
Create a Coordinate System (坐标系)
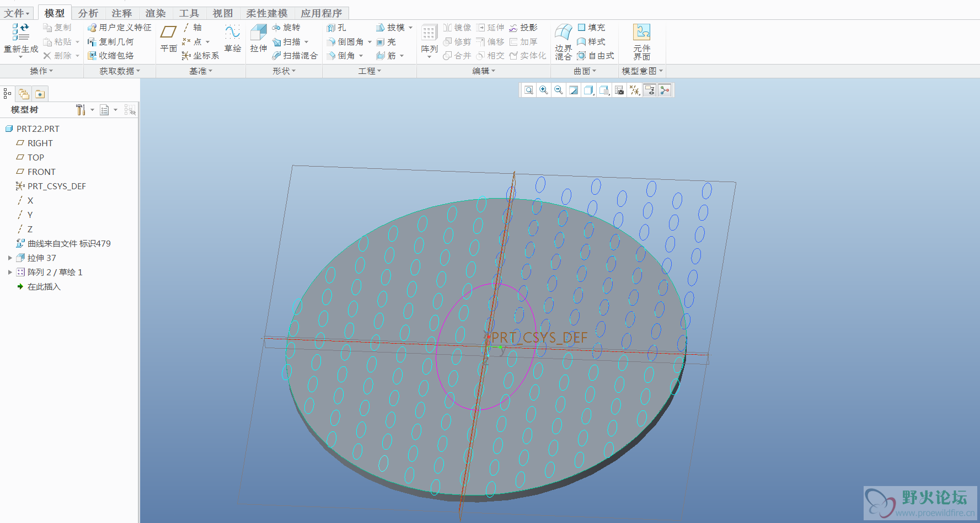[x=201, y=56]
